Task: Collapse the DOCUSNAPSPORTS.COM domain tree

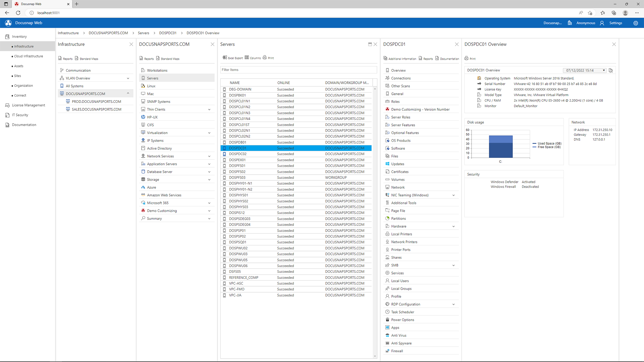Action: tap(128, 94)
